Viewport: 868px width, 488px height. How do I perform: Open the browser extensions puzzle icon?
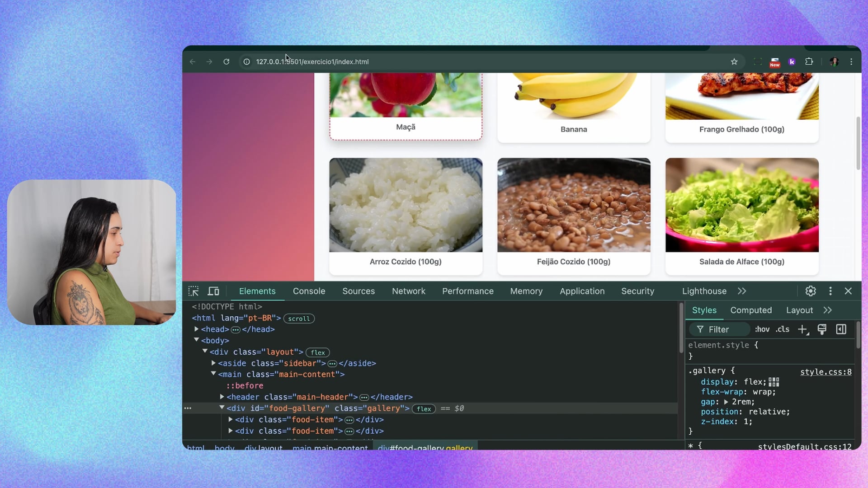tap(809, 62)
